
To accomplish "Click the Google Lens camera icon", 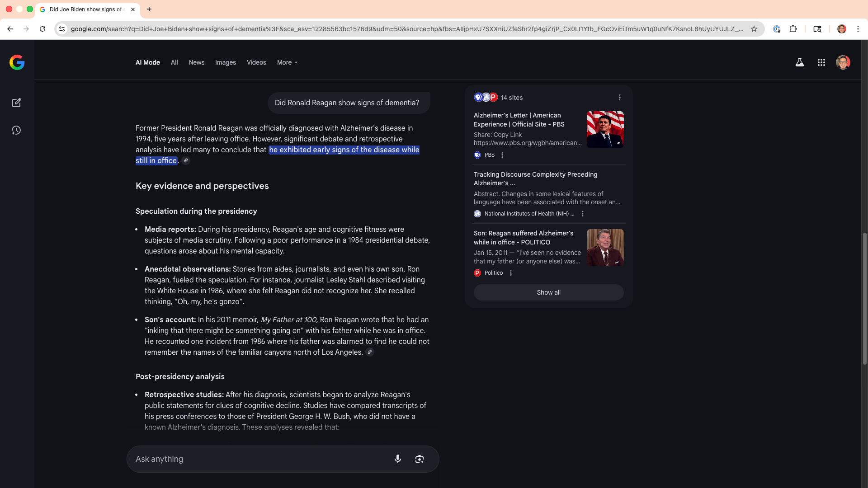I will 419,459.
